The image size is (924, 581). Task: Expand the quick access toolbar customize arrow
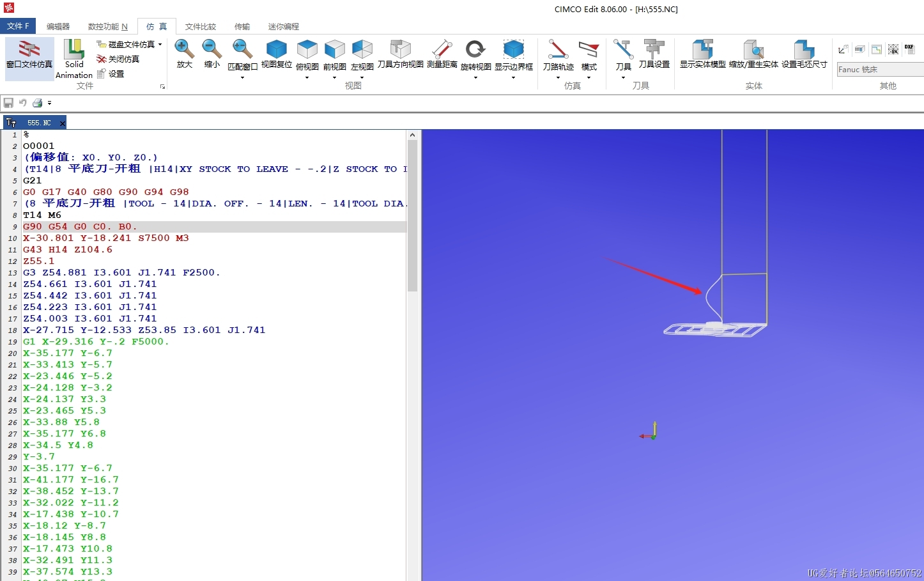pos(49,103)
